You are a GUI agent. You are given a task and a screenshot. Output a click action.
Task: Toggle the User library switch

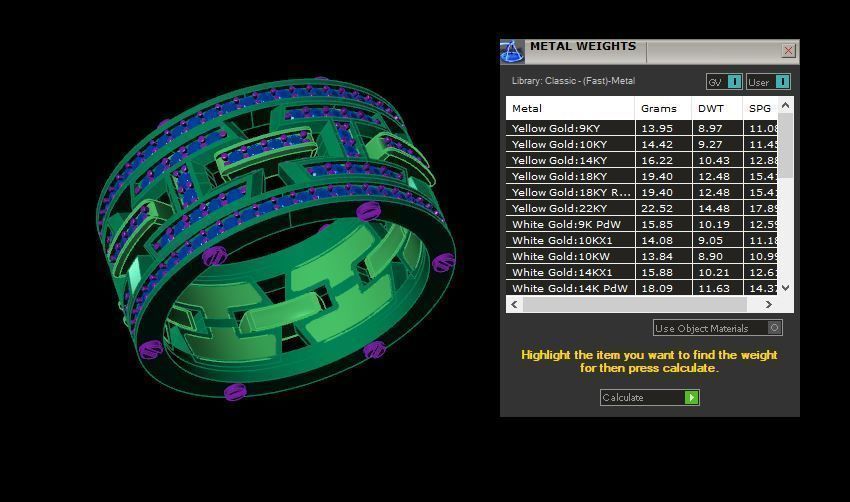768,82
